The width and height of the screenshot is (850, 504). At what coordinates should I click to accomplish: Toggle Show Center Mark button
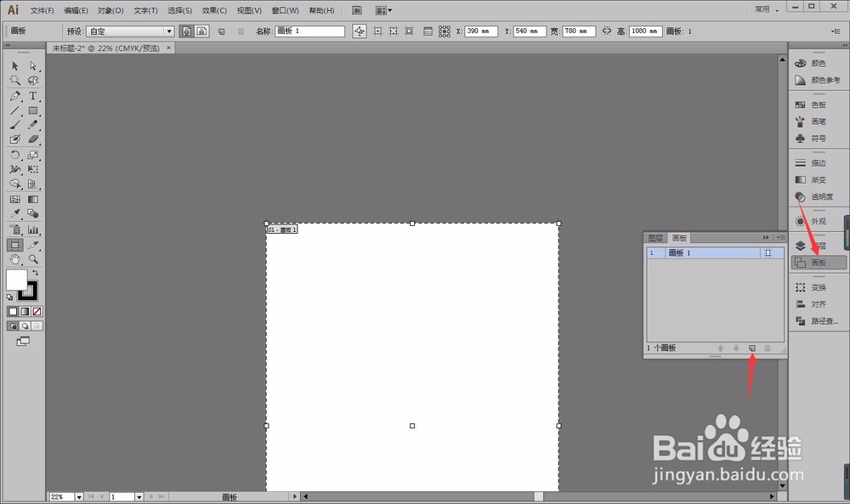pos(378,31)
